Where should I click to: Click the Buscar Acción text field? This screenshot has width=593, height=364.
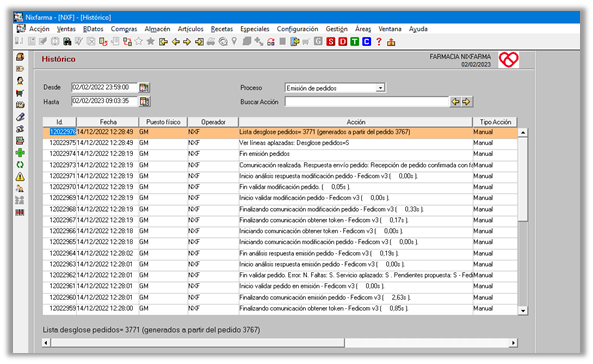366,101
